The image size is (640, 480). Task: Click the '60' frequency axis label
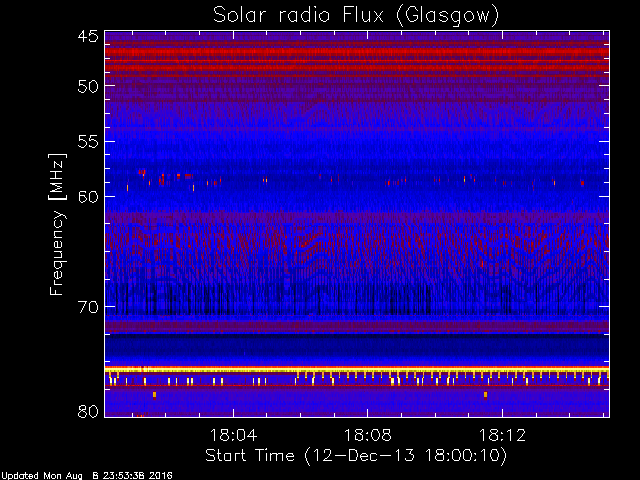pyautogui.click(x=88, y=197)
